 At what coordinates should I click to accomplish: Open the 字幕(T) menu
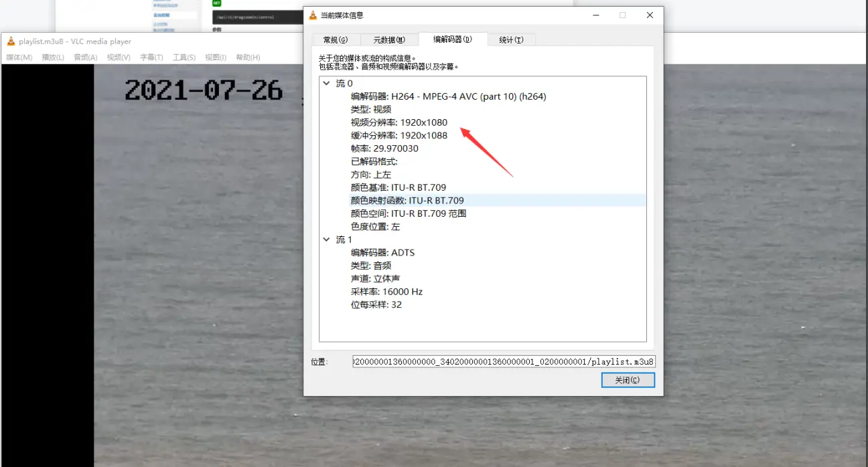(x=151, y=58)
